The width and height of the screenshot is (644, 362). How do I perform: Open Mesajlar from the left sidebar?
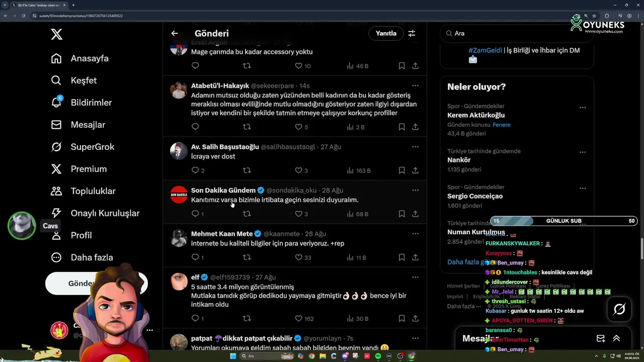[78, 125]
